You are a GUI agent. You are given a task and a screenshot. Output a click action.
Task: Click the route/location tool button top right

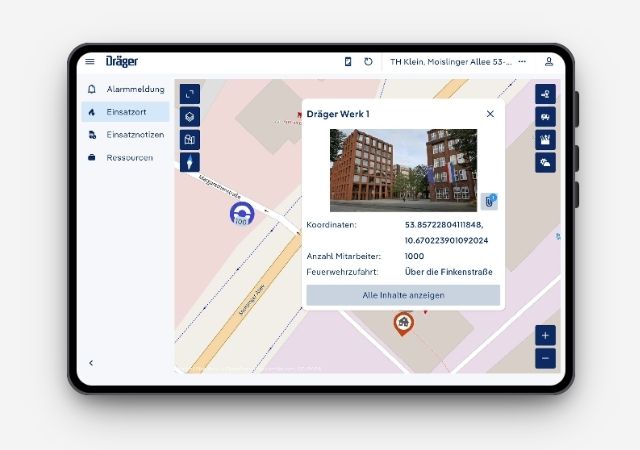[545, 94]
